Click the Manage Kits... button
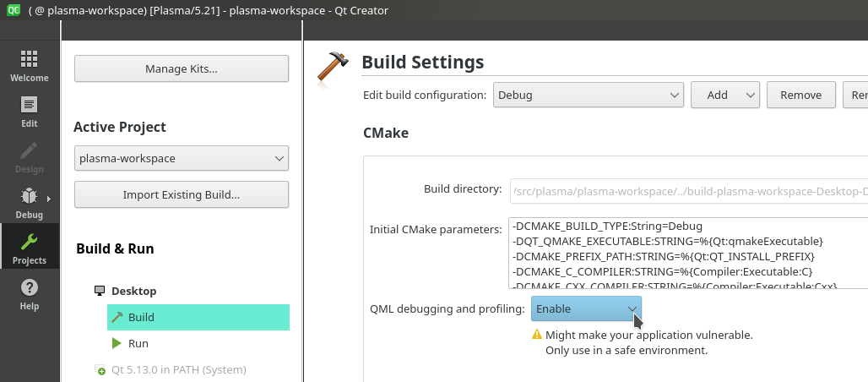868x382 pixels. click(182, 68)
